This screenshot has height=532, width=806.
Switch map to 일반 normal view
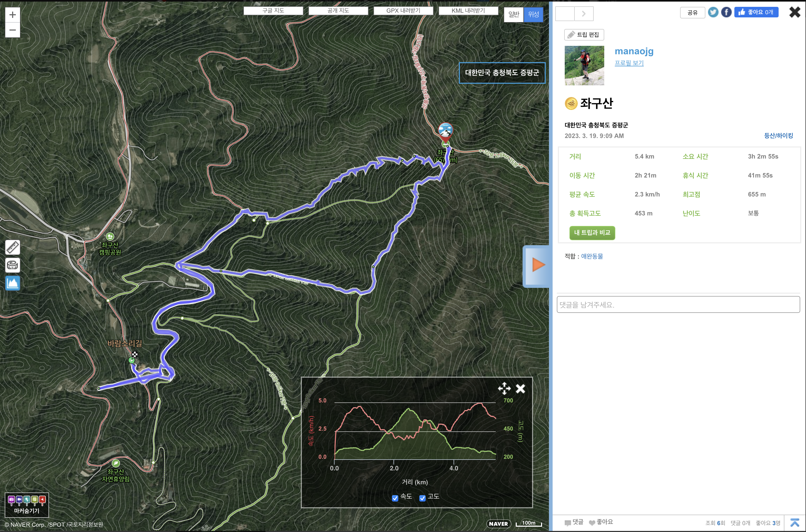coord(514,14)
